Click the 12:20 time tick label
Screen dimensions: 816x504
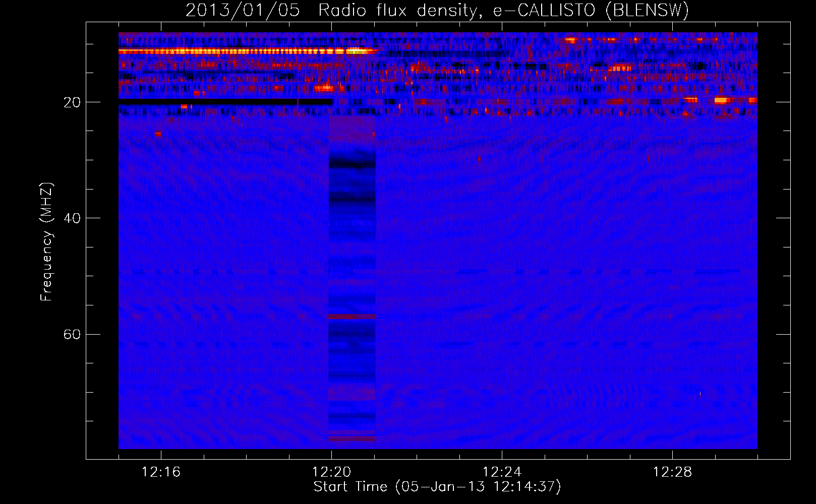(331, 472)
